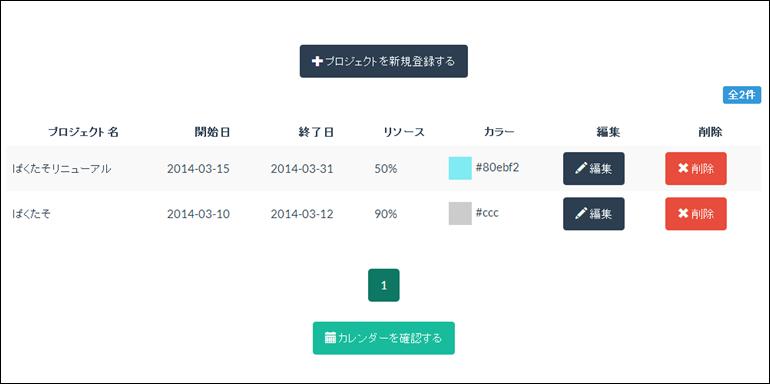The width and height of the screenshot is (770, 384).
Task: Delete the ぱくたそ project dated 2014-03-10
Action: (x=696, y=214)
